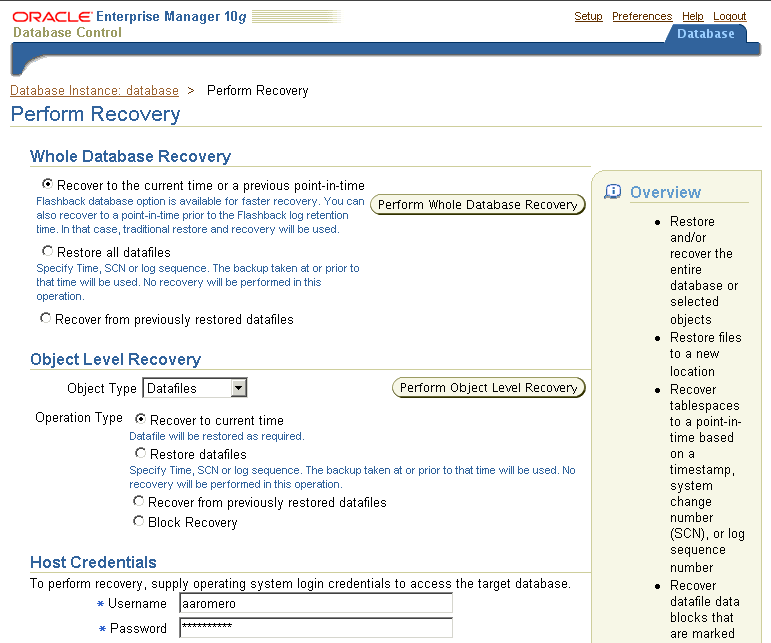Viewport: 771px width, 643px height.
Task: Select Restore datafiles operation type
Action: point(140,454)
